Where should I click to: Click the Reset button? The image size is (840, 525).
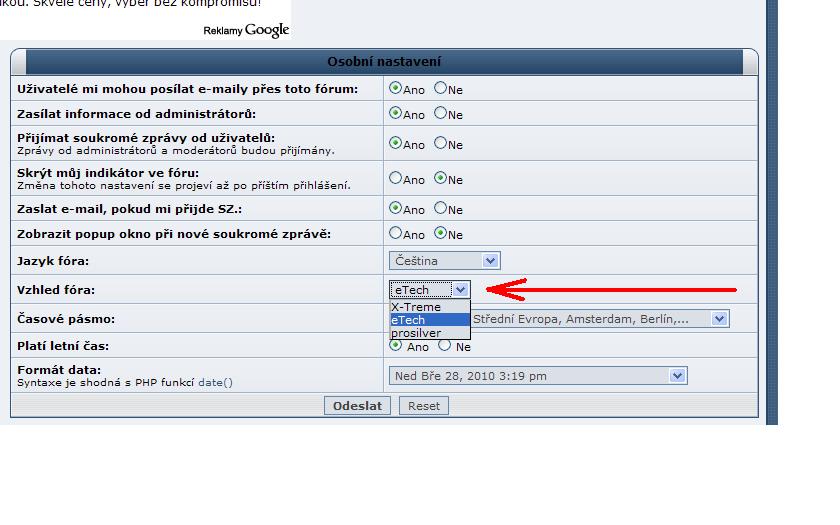[x=423, y=406]
